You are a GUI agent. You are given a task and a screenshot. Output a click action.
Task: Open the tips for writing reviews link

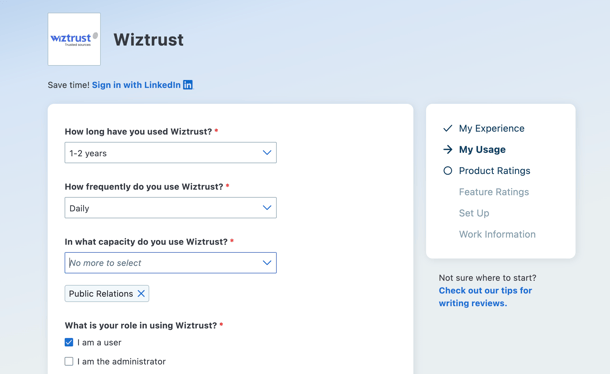tap(485, 297)
